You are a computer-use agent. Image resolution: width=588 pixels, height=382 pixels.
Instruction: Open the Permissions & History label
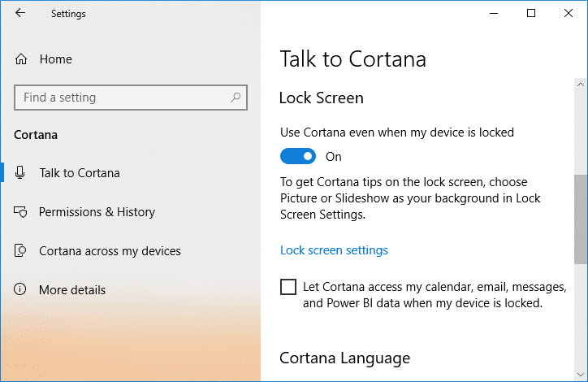97,212
